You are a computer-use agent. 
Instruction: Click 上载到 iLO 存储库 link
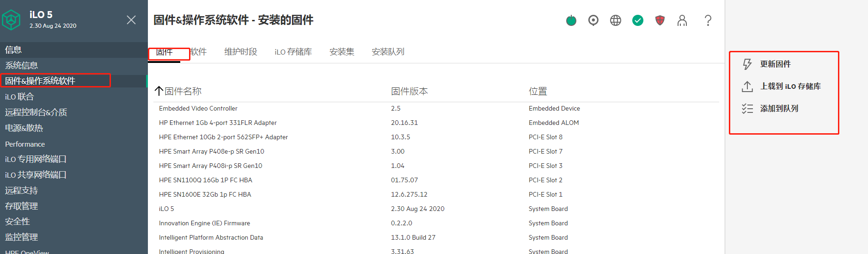click(x=791, y=87)
